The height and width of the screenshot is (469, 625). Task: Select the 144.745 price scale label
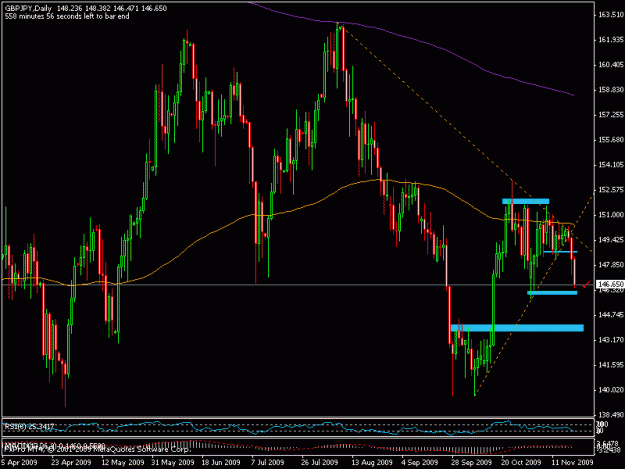coord(610,315)
